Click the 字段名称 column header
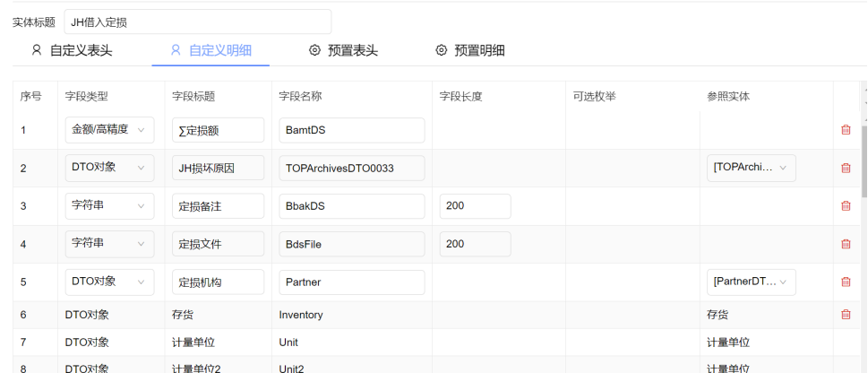Viewport: 868px width, 373px height. (x=301, y=97)
